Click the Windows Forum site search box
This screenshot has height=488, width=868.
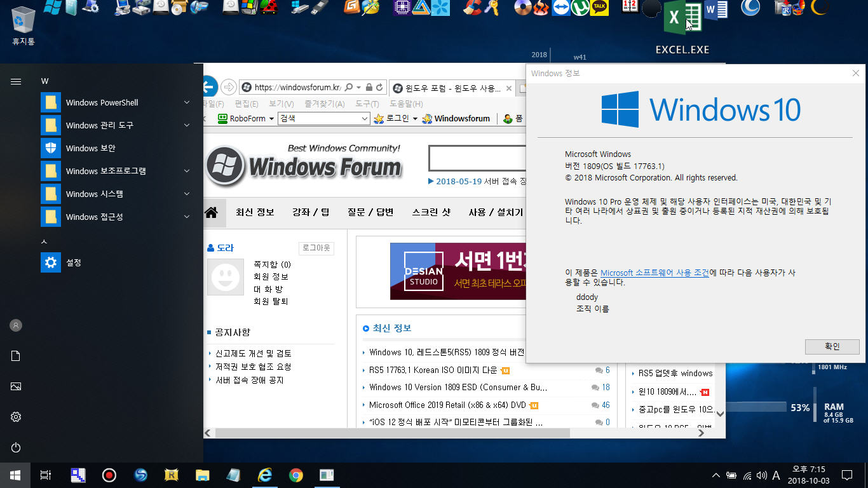[x=477, y=158]
